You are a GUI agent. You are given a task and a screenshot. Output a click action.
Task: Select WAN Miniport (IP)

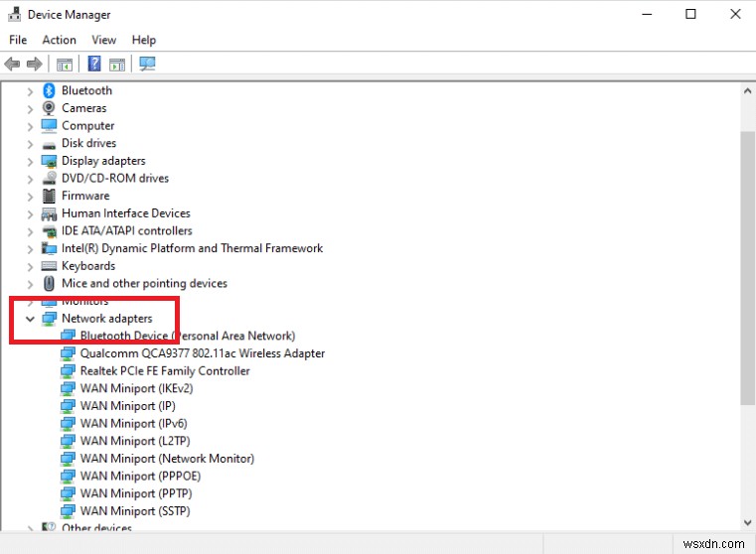(x=128, y=406)
